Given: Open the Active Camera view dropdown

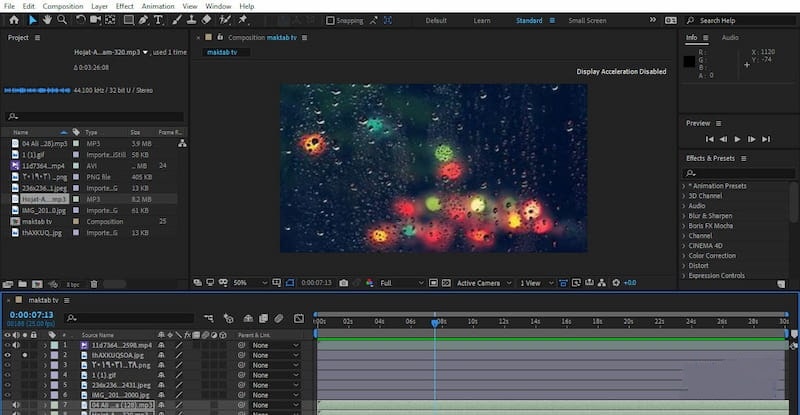Looking at the screenshot, I should pos(483,283).
